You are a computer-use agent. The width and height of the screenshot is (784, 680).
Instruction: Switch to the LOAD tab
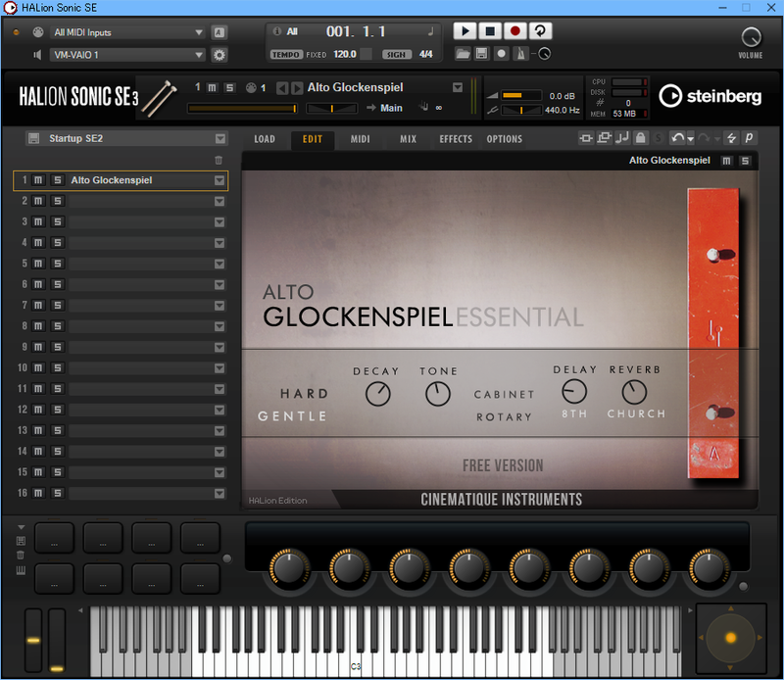(265, 139)
